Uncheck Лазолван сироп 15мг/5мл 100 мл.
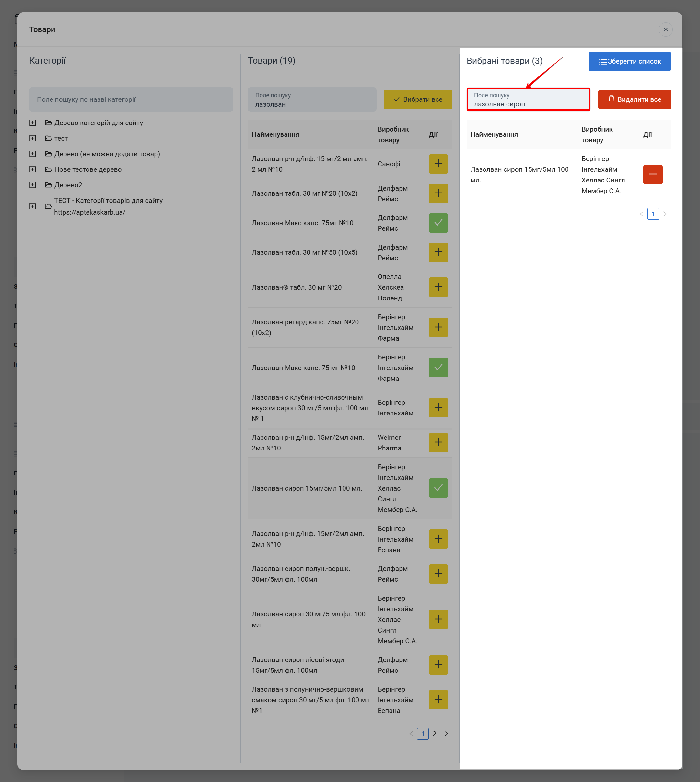 coord(438,488)
